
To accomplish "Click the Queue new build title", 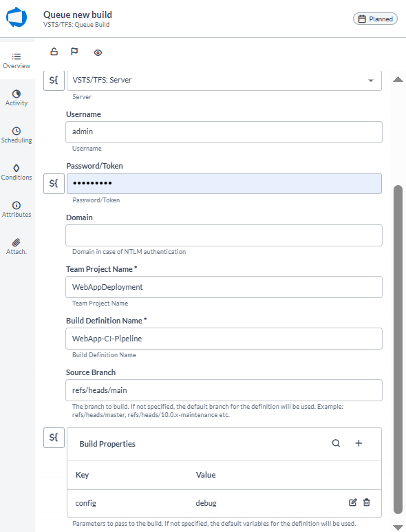I will (78, 14).
